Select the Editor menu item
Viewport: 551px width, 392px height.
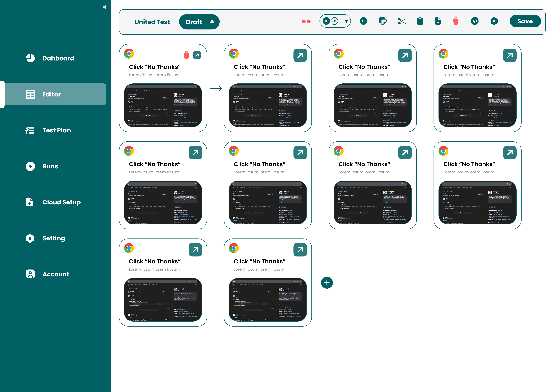click(55, 94)
